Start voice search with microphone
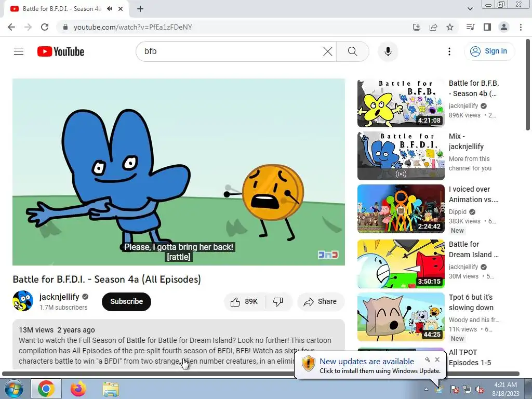The width and height of the screenshot is (532, 399). tap(388, 51)
